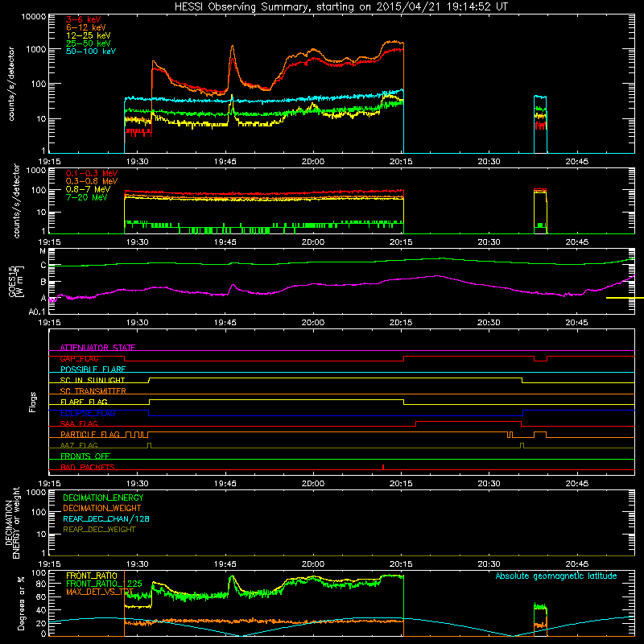This screenshot has height=644, width=644.
Task: Select the 25-50 keV legend label
Action: click(x=89, y=43)
